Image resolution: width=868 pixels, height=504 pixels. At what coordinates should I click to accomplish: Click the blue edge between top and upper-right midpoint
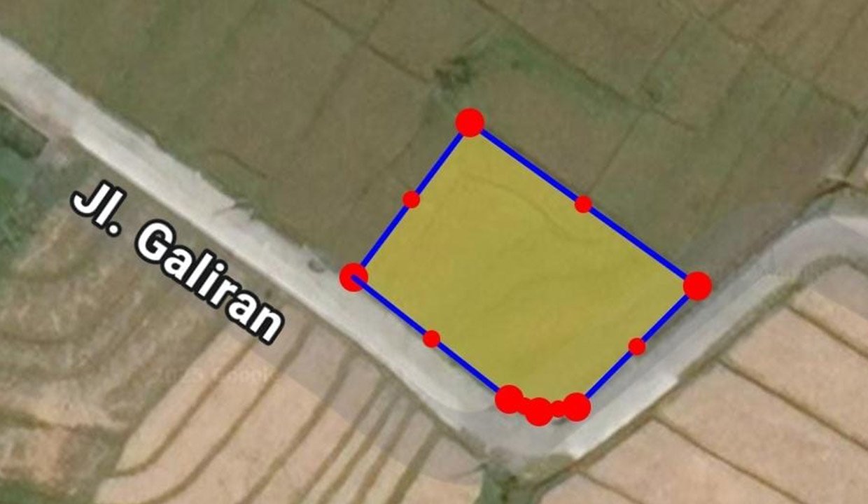pos(526,163)
